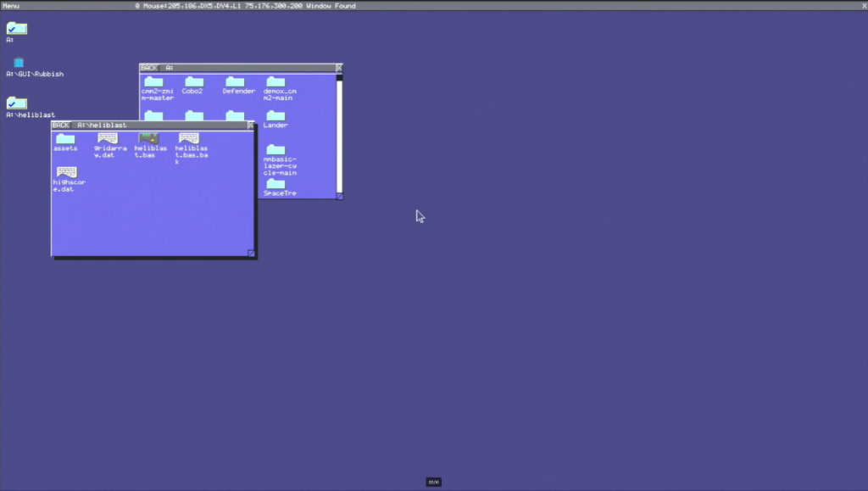Open the mmbasic-lazer-cycle-main folder
Image resolution: width=868 pixels, height=491 pixels.
(x=275, y=150)
